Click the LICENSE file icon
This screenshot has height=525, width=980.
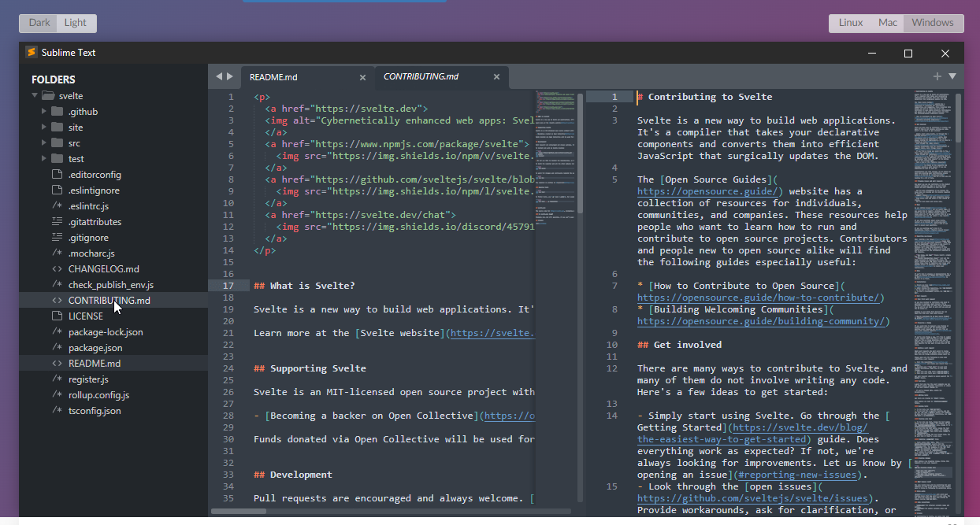(57, 316)
